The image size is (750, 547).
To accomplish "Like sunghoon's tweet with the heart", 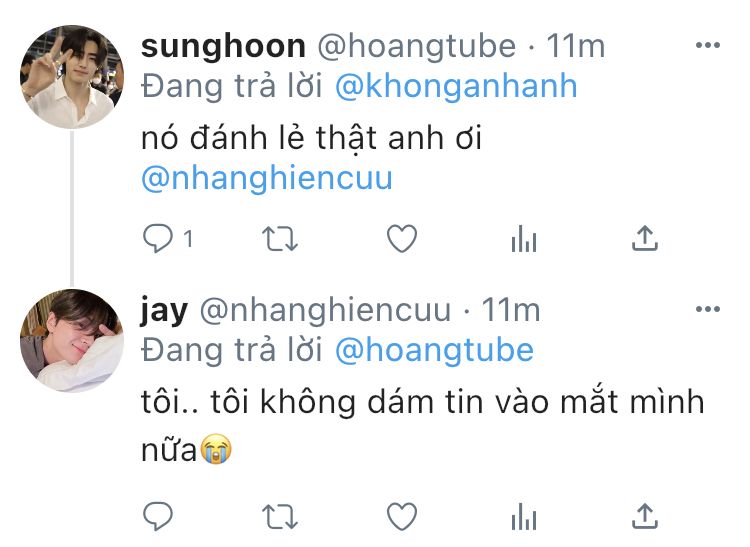I will (x=402, y=239).
